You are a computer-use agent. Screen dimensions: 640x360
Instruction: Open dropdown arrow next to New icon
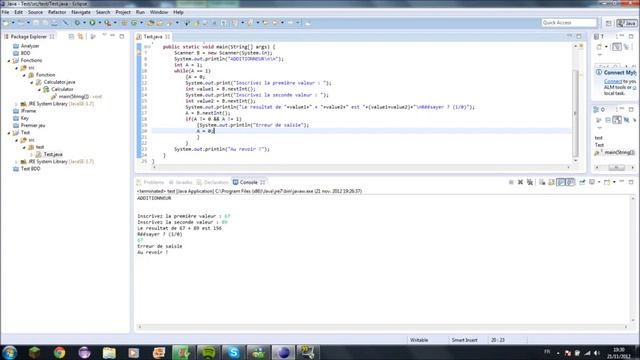click(13, 23)
